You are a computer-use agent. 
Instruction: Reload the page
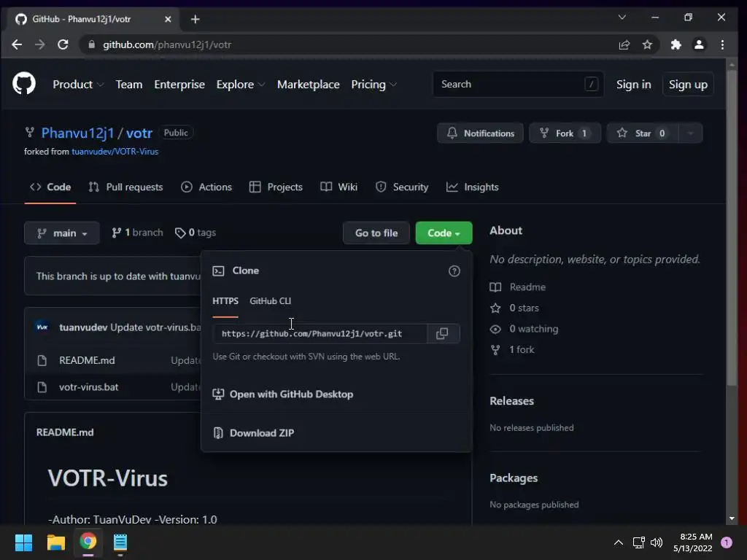(63, 44)
